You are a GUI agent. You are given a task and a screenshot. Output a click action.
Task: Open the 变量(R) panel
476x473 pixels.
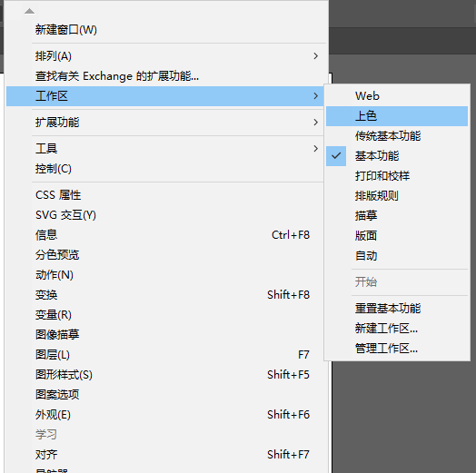(x=165, y=315)
